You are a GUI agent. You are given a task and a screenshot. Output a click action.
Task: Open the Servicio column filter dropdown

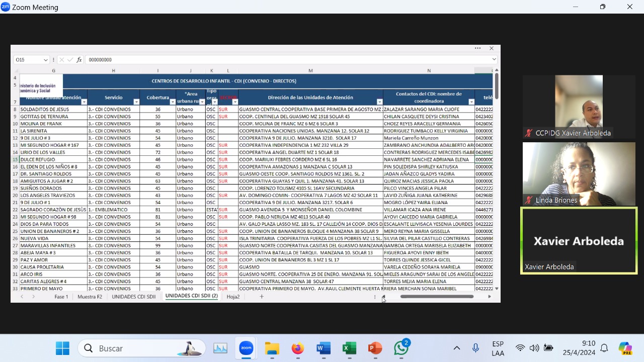point(136,102)
